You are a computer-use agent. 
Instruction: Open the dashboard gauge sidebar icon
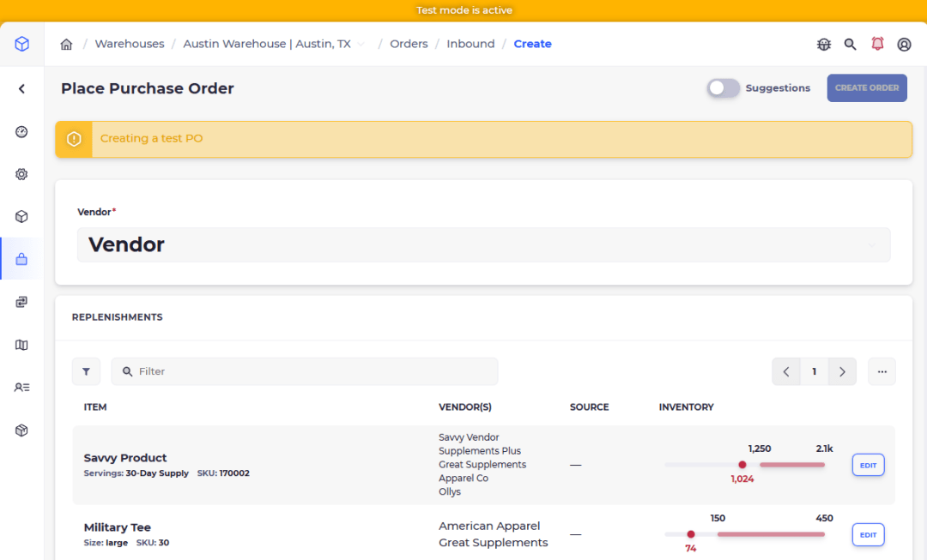click(21, 132)
